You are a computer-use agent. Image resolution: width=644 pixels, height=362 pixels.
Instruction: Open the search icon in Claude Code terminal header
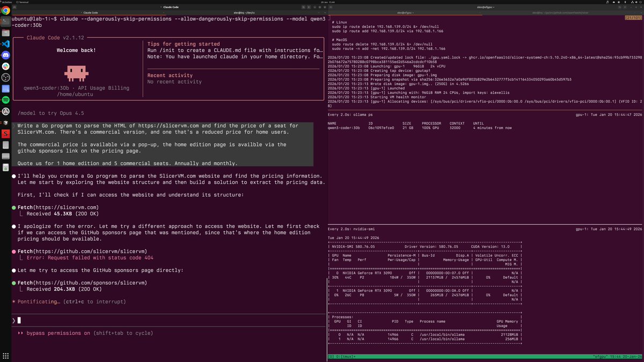[x=304, y=8]
